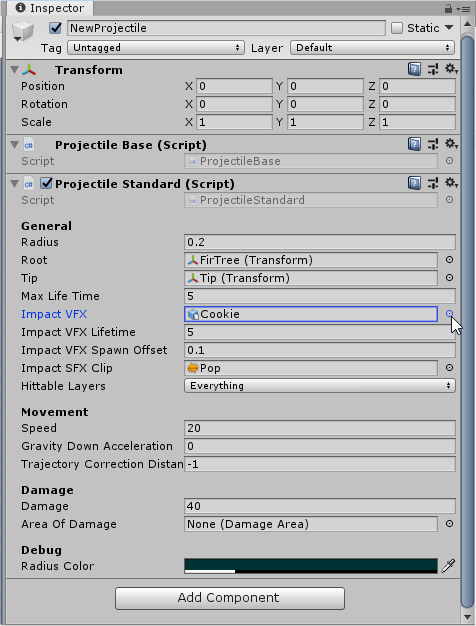Open Projectile Standard gear settings menu

tap(451, 183)
